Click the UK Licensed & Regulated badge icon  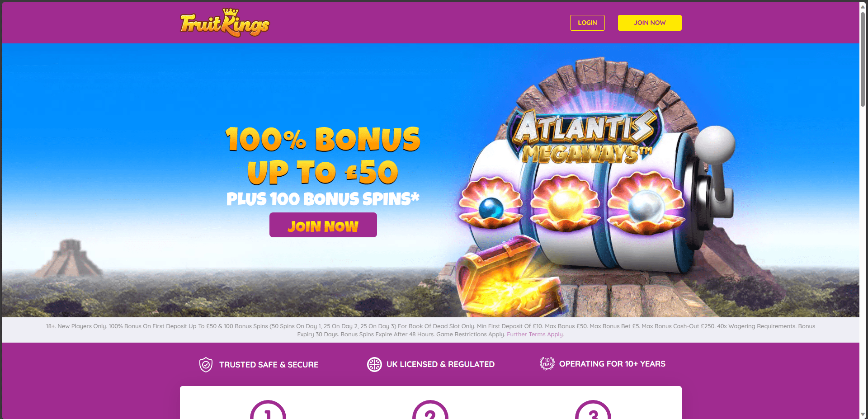374,364
